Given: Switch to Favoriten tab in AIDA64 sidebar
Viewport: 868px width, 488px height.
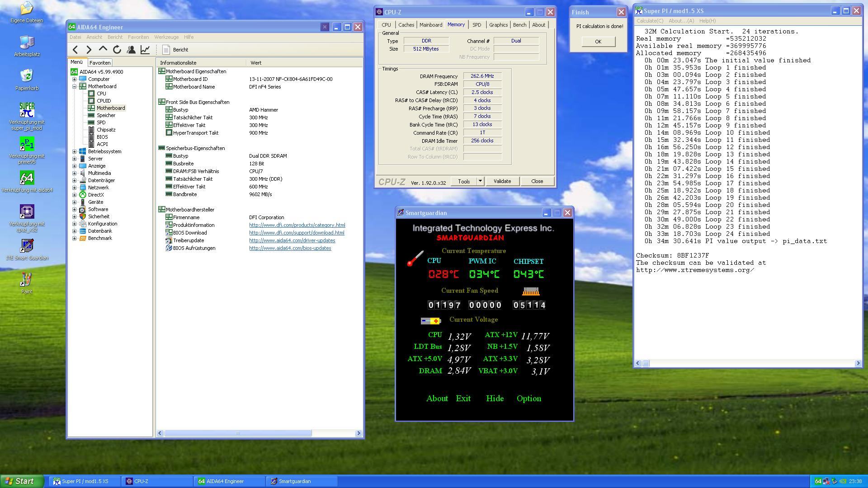Looking at the screenshot, I should 99,63.
